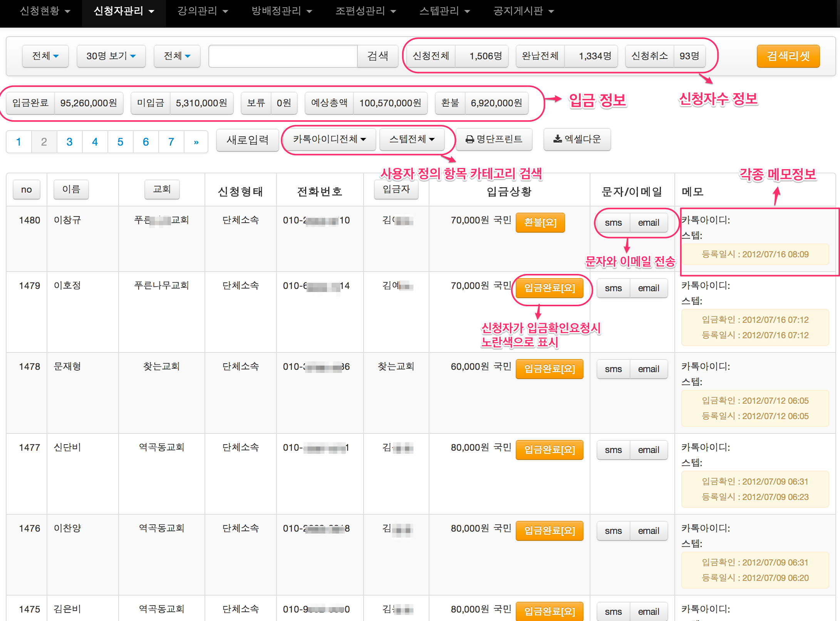Image resolution: width=840 pixels, height=621 pixels.
Task: Click inside the search text field
Action: (x=283, y=56)
